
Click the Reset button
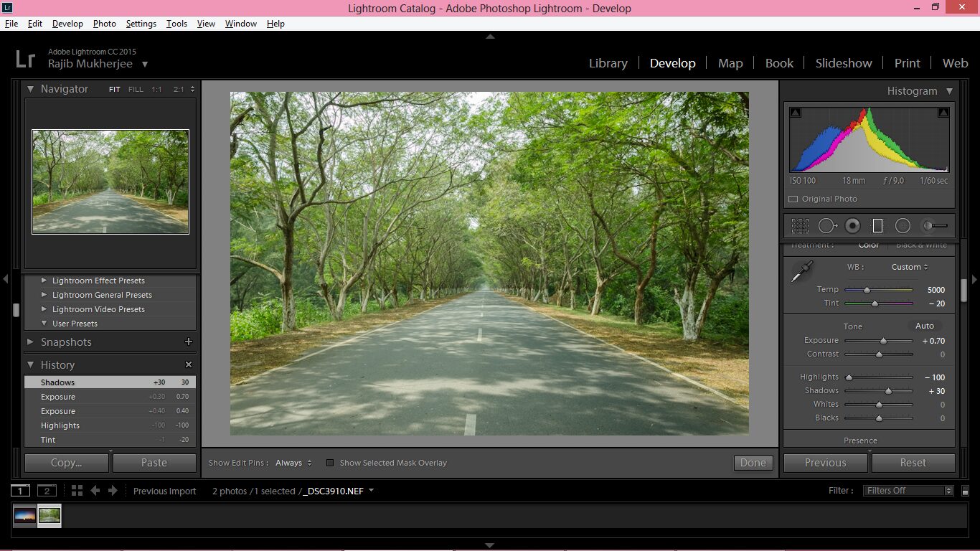coord(913,463)
